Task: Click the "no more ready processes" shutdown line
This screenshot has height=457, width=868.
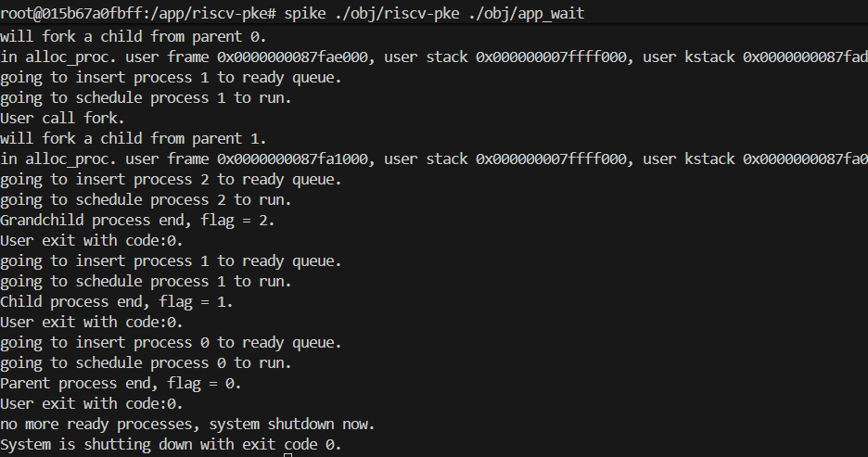Action: [185, 425]
